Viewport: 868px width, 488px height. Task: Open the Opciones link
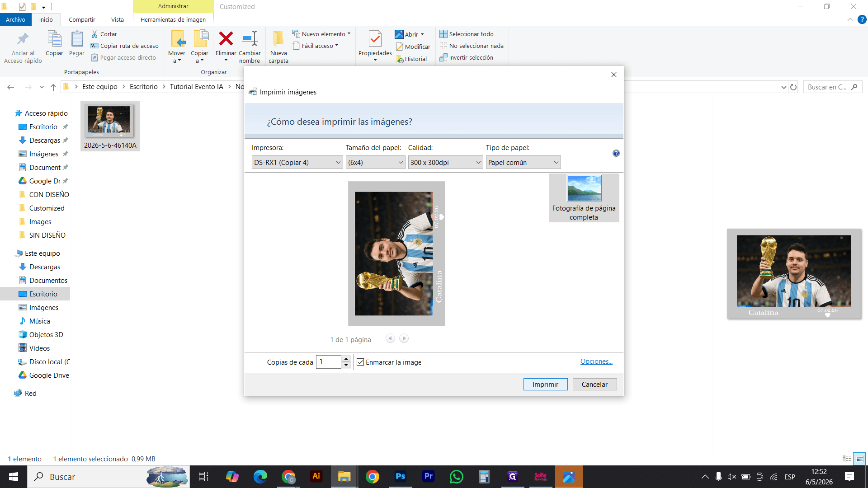tap(596, 361)
